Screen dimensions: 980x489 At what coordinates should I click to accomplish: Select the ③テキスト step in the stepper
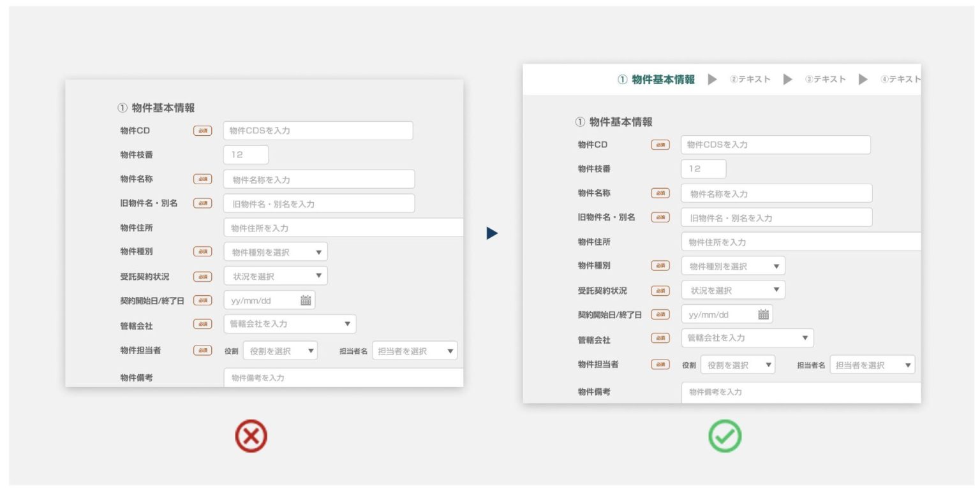point(826,80)
